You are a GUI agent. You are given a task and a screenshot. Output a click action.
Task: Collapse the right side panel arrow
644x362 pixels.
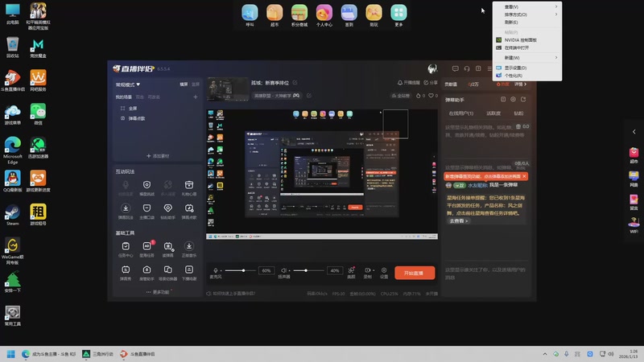(634, 132)
